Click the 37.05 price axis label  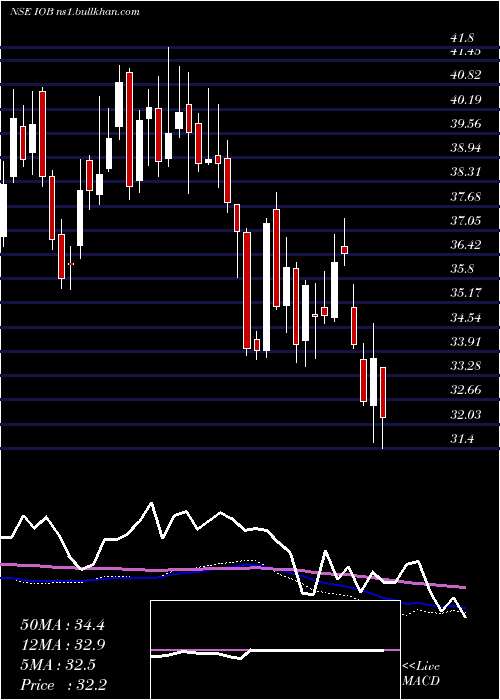pyautogui.click(x=466, y=221)
